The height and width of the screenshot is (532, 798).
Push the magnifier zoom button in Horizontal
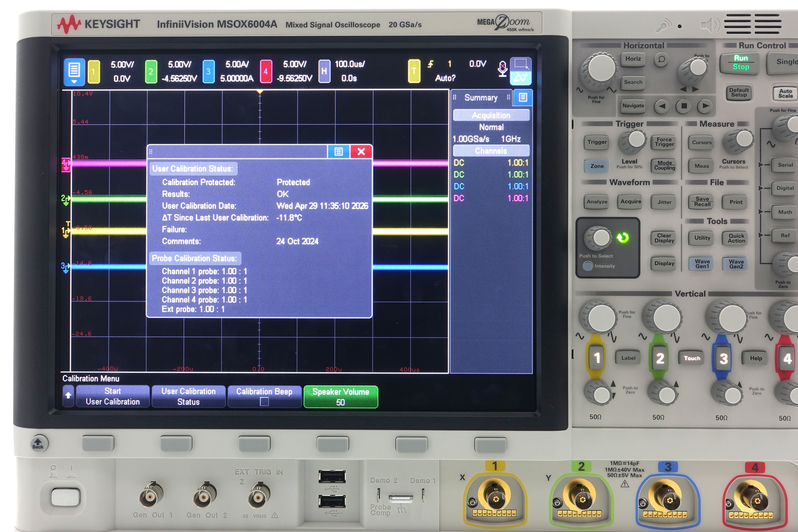click(x=661, y=60)
